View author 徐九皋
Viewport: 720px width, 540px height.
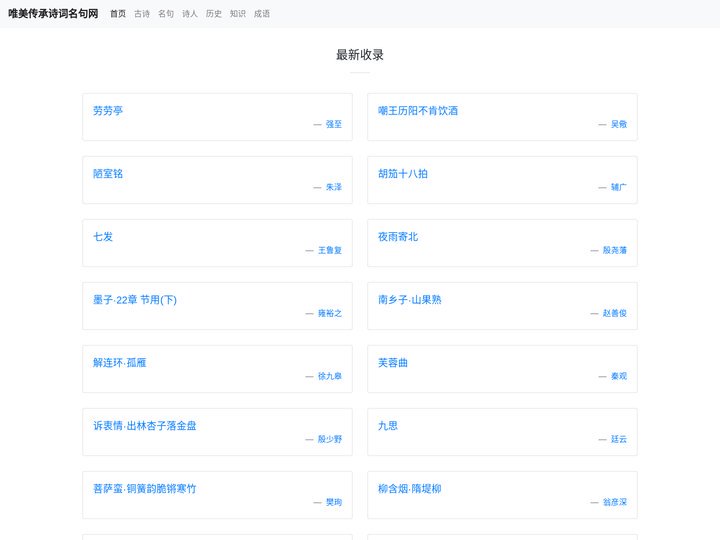pos(330,376)
